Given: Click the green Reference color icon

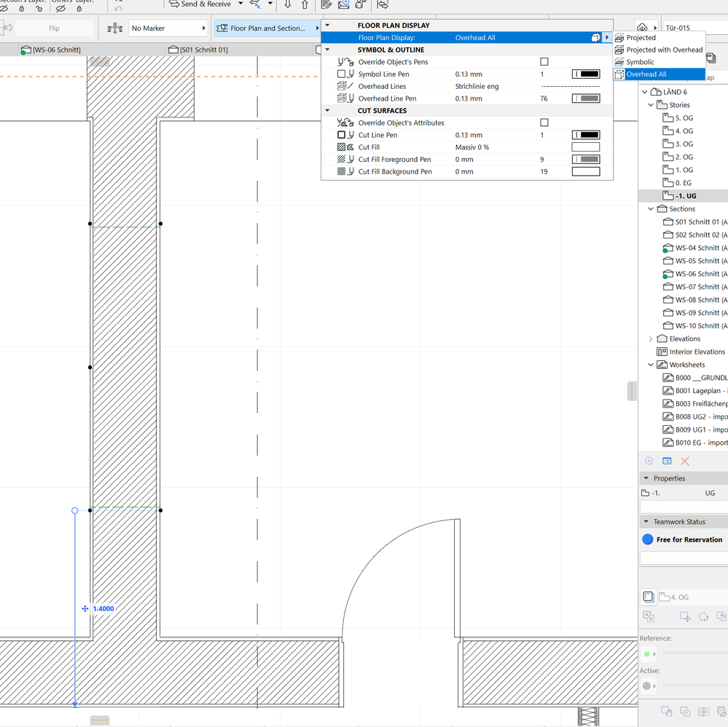Looking at the screenshot, I should pyautogui.click(x=647, y=654).
